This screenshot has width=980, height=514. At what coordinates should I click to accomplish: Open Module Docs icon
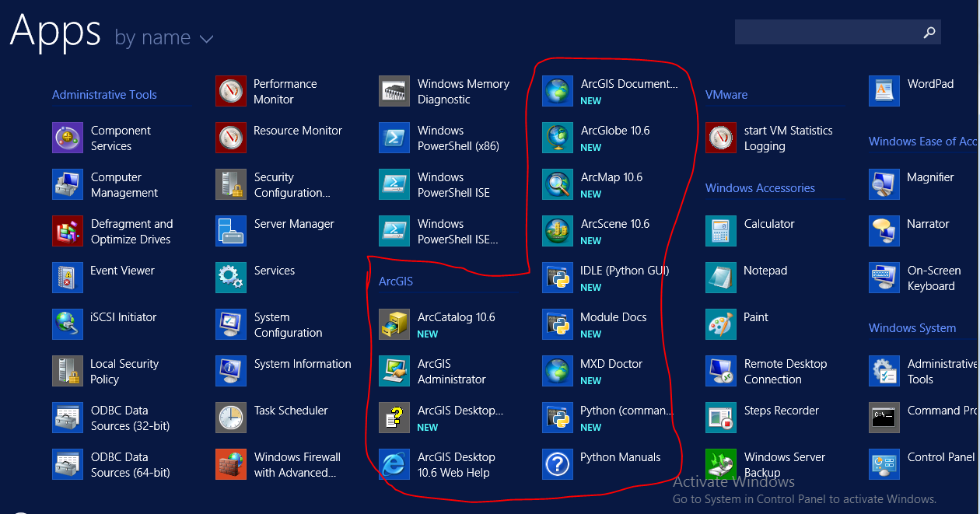(558, 325)
